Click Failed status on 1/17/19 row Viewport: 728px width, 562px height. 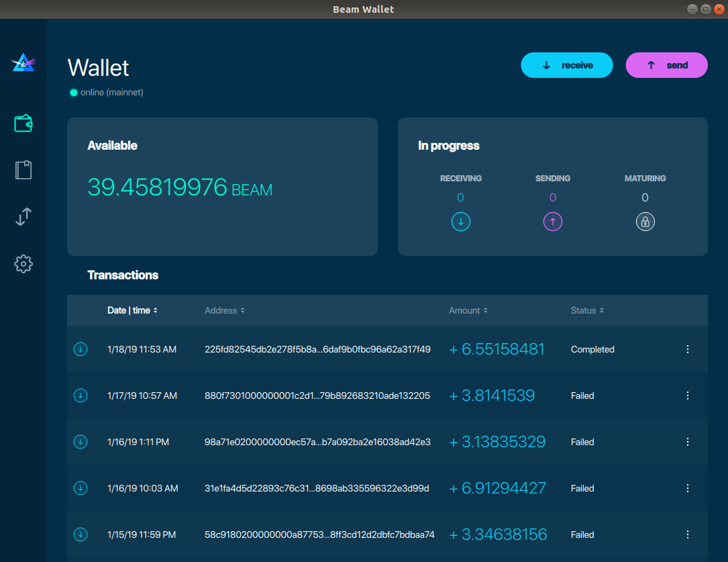pos(582,395)
